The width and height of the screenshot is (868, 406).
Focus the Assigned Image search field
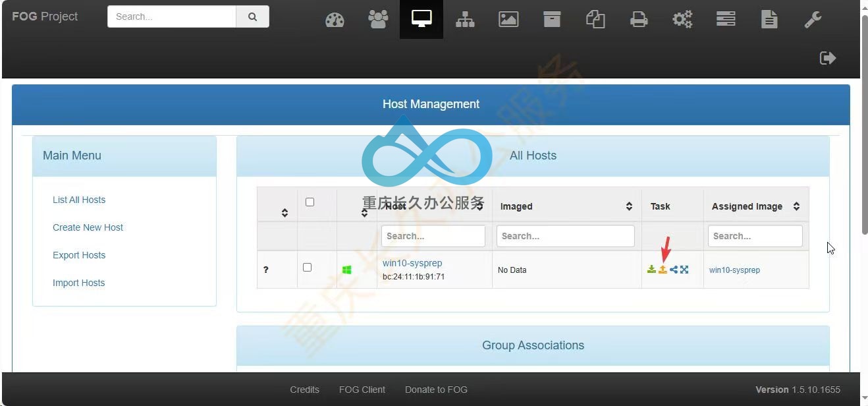(x=755, y=236)
